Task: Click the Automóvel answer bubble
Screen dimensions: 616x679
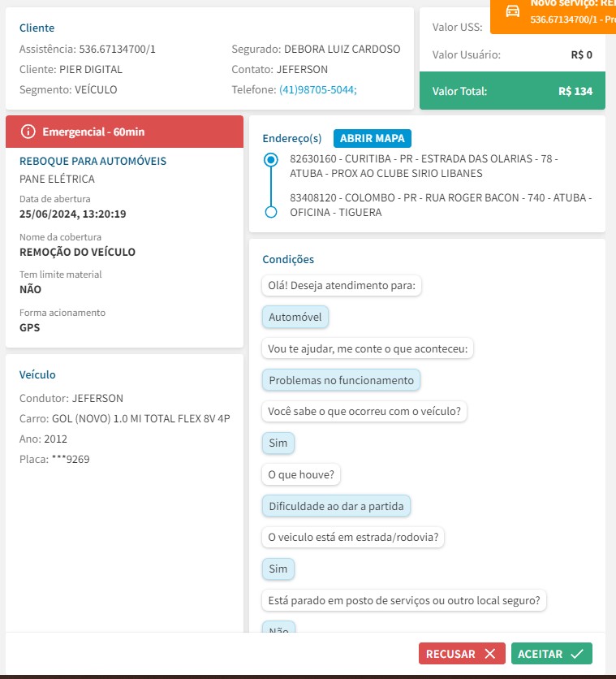Action: (295, 317)
